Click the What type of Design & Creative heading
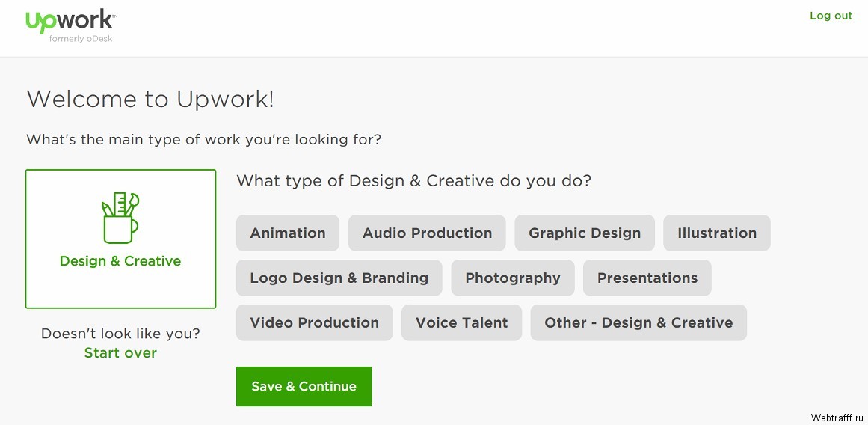The height and width of the screenshot is (425, 868). (x=413, y=180)
